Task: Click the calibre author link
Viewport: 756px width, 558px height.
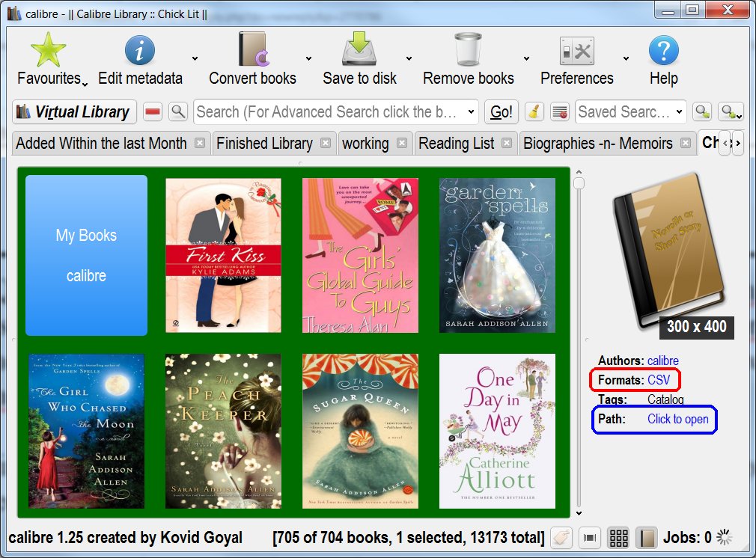Action: (x=663, y=361)
